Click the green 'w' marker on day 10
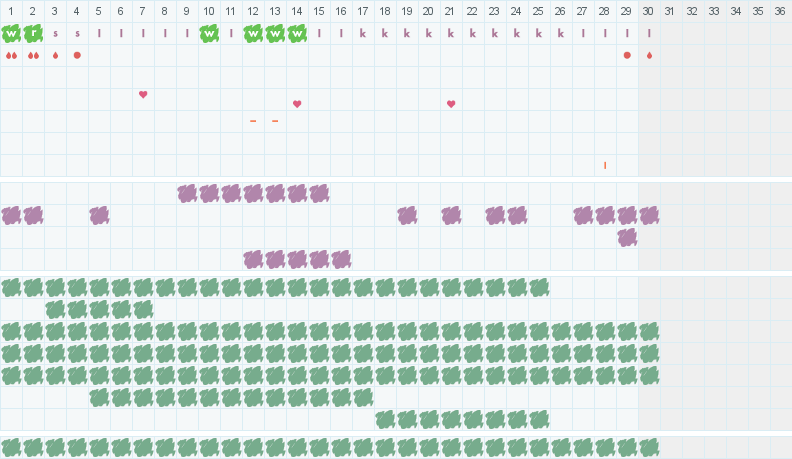792x459 pixels. (x=209, y=33)
